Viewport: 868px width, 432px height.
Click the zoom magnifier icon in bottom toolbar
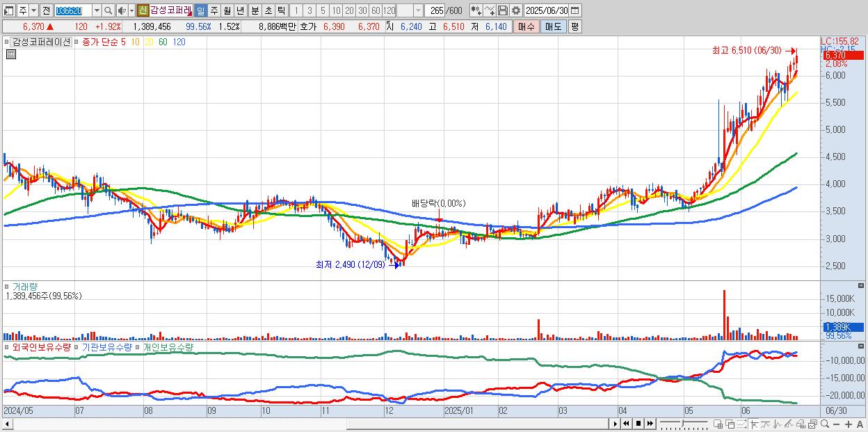tap(825, 424)
